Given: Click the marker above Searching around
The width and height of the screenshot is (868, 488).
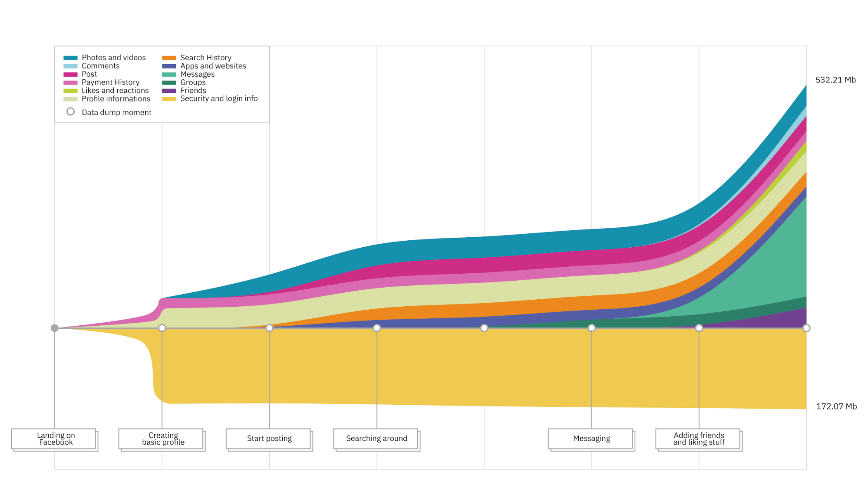Looking at the screenshot, I should [377, 328].
